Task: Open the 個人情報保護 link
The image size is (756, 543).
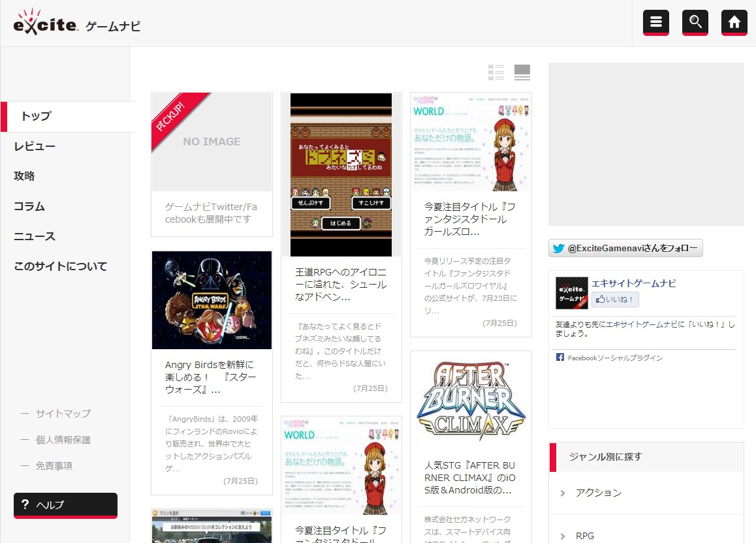Action: [x=63, y=440]
